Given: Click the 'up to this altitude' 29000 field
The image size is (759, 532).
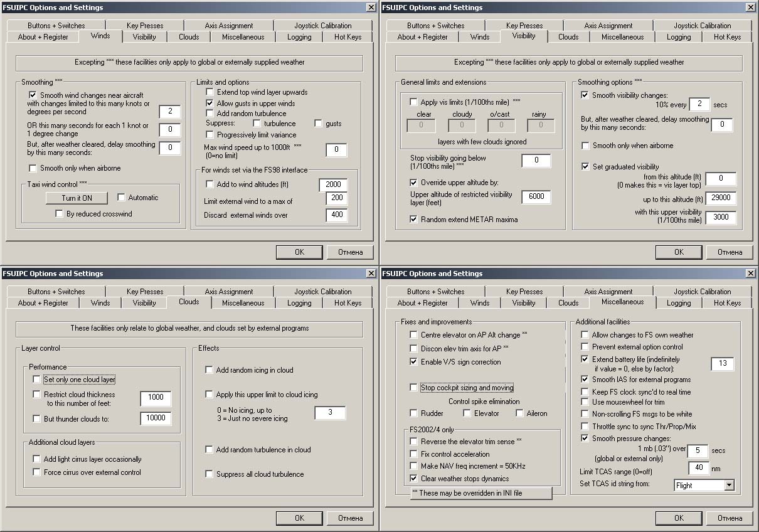Looking at the screenshot, I should pos(721,198).
